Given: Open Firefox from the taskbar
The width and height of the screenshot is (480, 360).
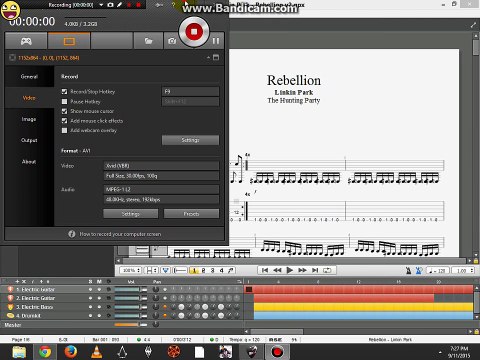Looking at the screenshot, I should 71,352.
